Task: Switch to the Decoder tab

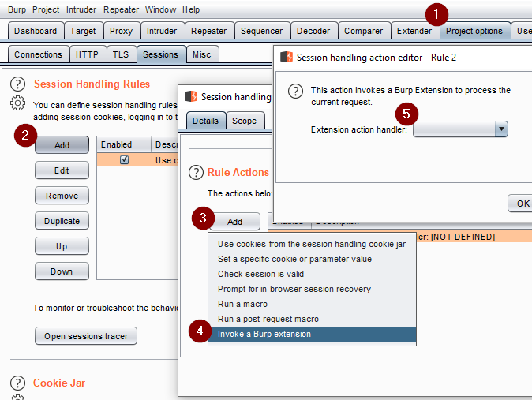Action: click(313, 31)
